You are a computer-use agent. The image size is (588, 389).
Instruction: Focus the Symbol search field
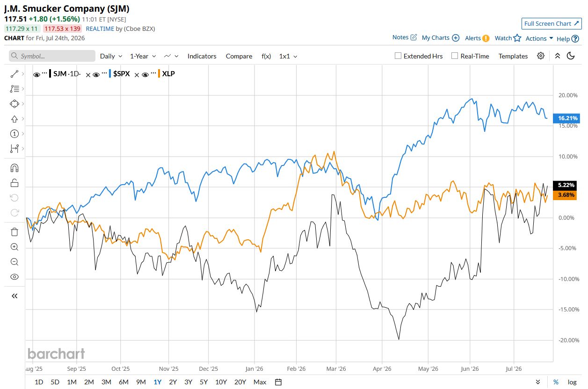52,56
